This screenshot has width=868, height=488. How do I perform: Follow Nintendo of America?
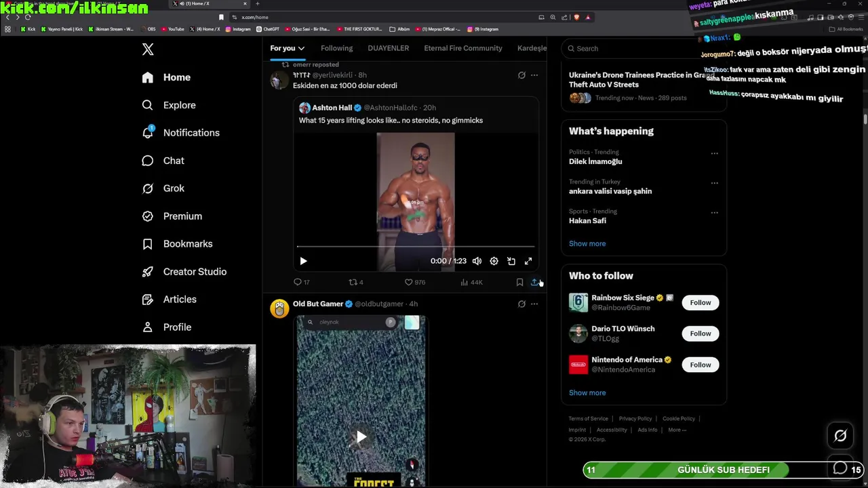click(701, 365)
